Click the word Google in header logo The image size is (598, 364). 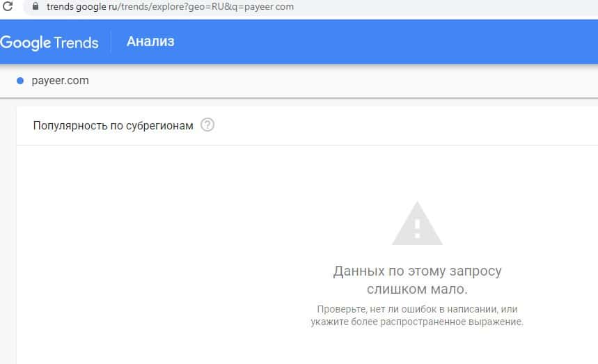pyautogui.click(x=26, y=42)
